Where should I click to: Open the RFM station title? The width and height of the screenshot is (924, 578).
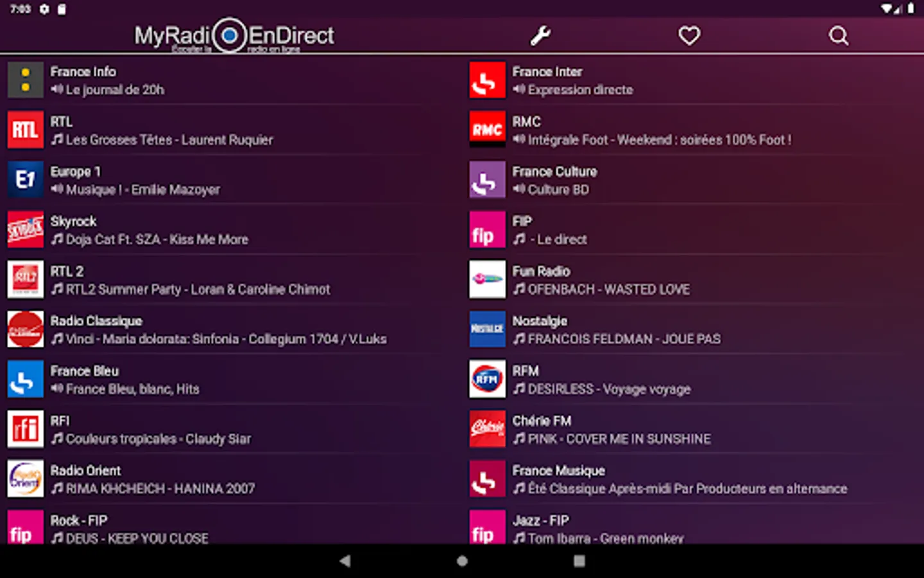[x=526, y=371]
